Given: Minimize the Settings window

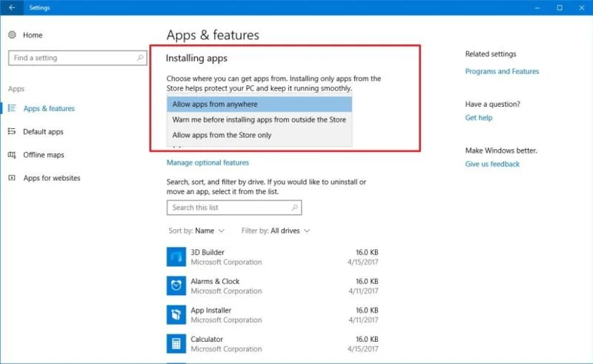Looking at the screenshot, I should 537,7.
